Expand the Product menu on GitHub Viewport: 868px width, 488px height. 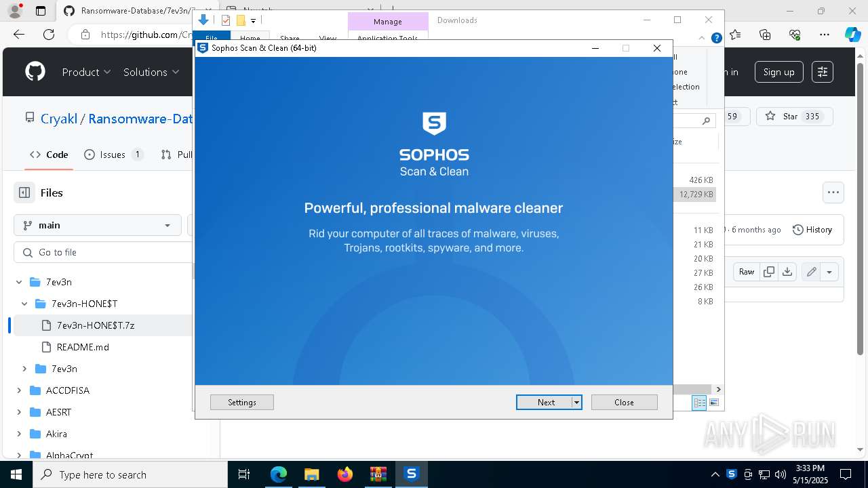pos(86,72)
